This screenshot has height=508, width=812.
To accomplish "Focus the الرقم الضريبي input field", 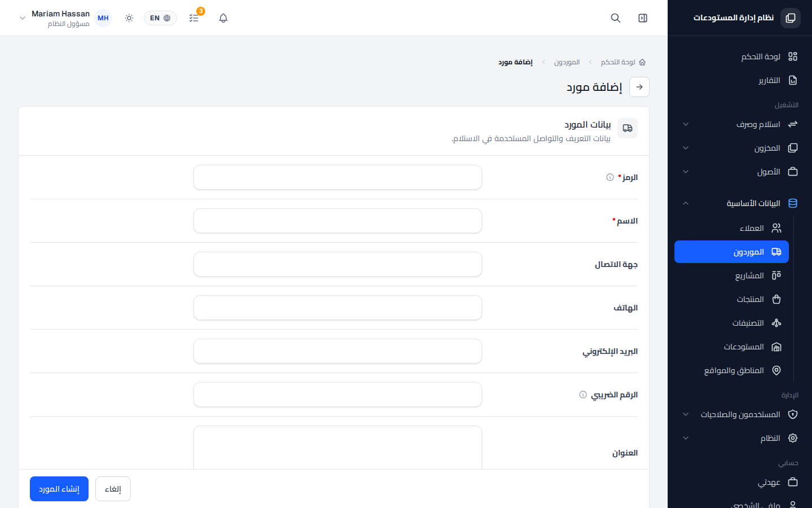I will [x=338, y=395].
